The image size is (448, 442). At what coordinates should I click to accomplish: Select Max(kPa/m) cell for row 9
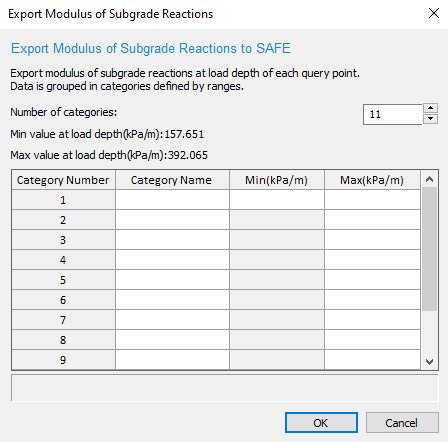point(372,360)
